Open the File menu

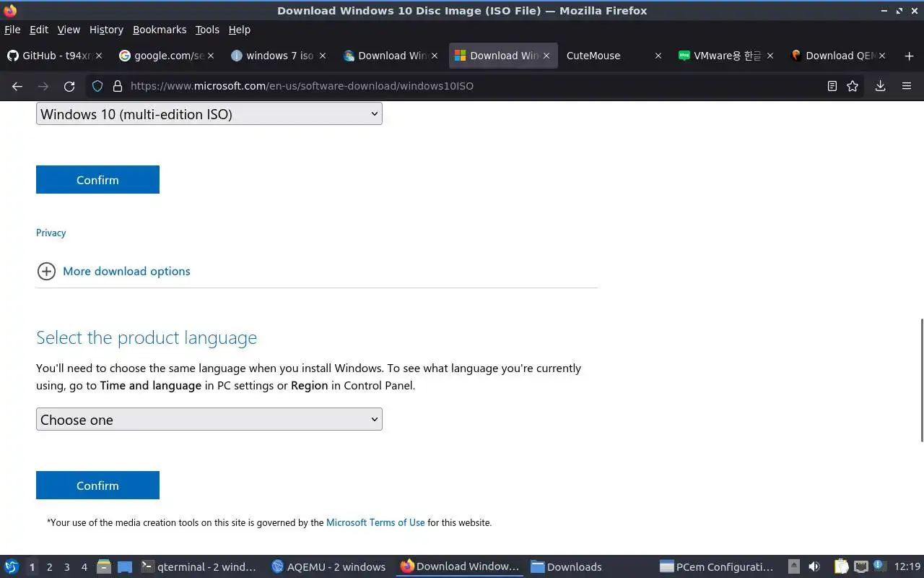pyautogui.click(x=12, y=30)
